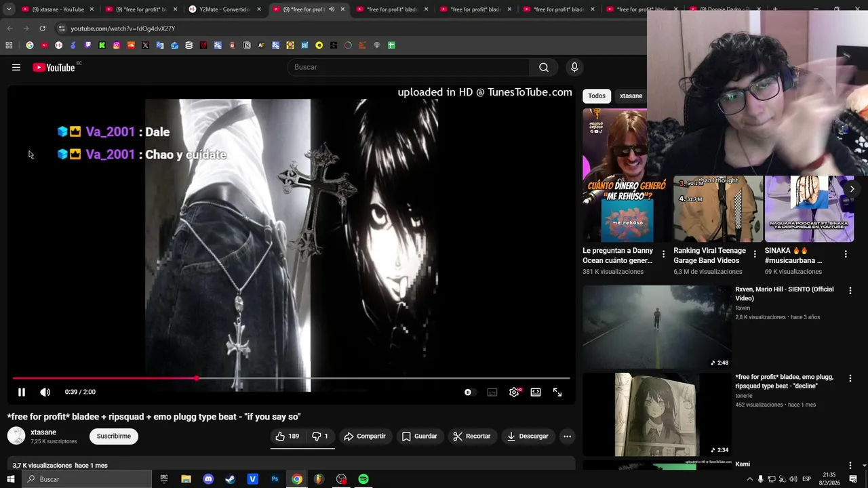Open the Chrome apps grid bookmark
This screenshot has width=868, height=488.
pos(9,45)
